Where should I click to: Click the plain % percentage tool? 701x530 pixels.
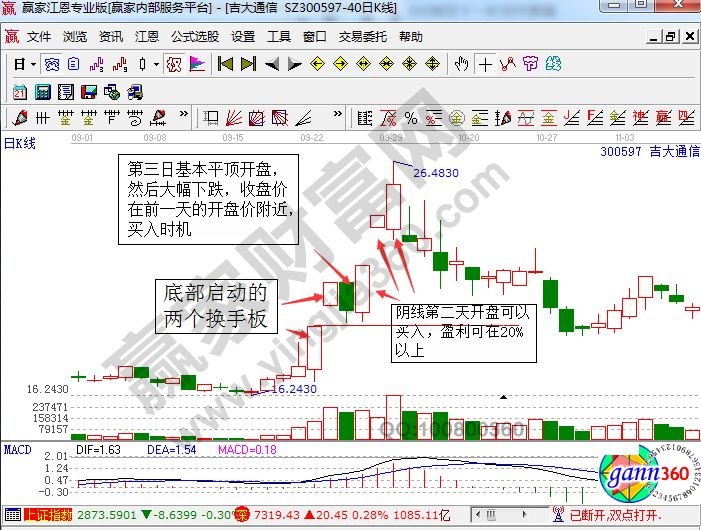(x=411, y=118)
